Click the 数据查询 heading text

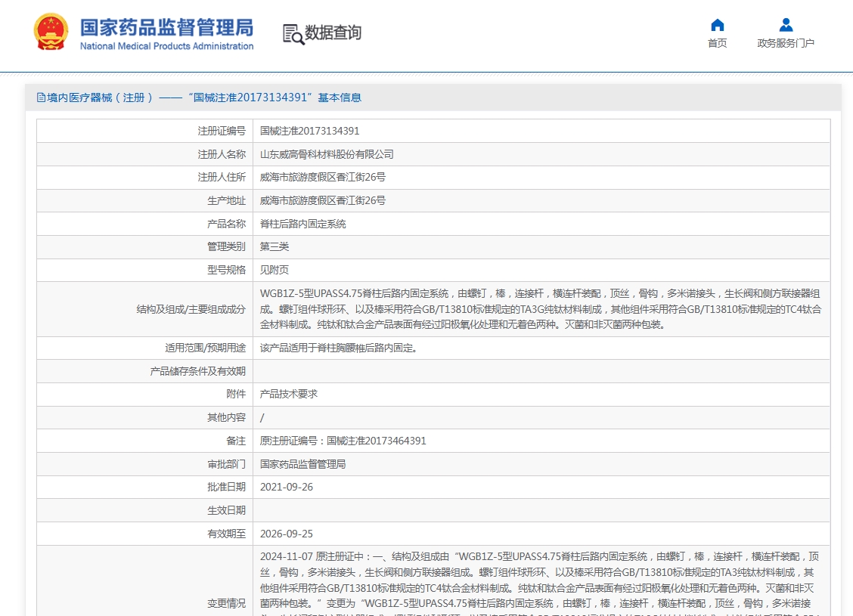(x=333, y=33)
